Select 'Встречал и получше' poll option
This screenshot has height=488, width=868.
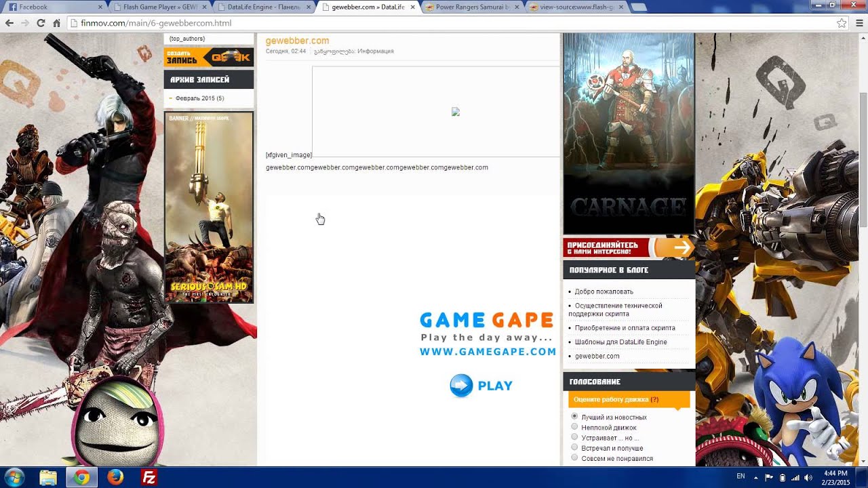click(x=574, y=447)
